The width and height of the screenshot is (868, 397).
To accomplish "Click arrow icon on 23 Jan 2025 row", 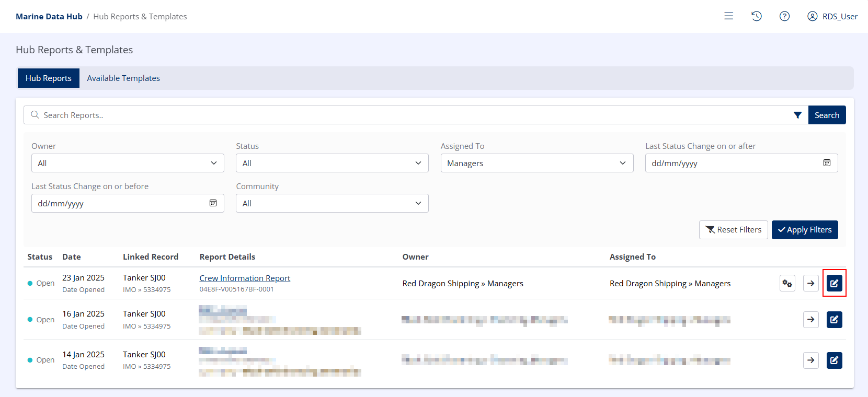I will coord(810,283).
